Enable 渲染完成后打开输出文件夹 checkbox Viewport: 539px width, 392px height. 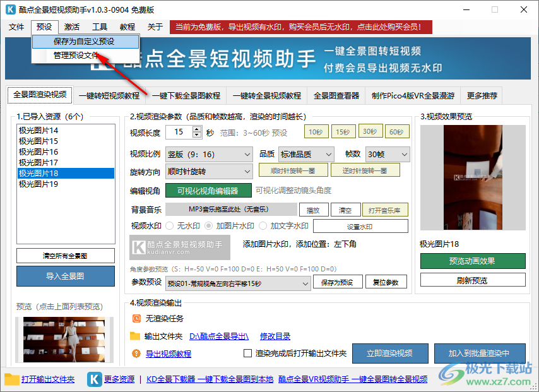pyautogui.click(x=248, y=353)
